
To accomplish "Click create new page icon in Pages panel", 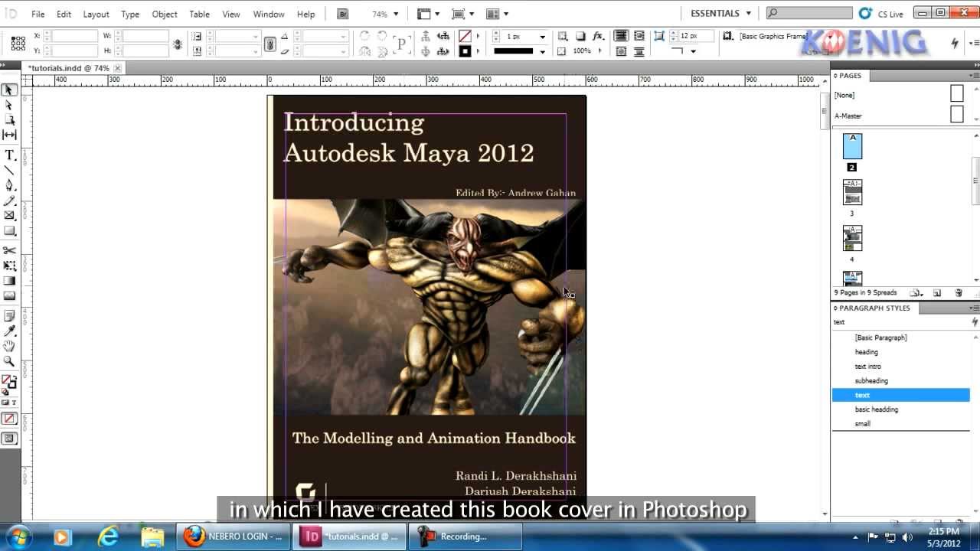I will [x=936, y=293].
